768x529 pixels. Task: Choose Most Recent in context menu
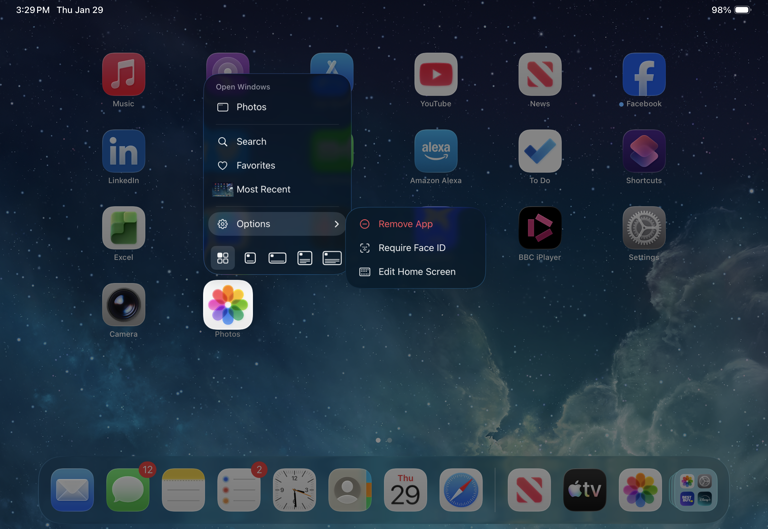point(277,190)
